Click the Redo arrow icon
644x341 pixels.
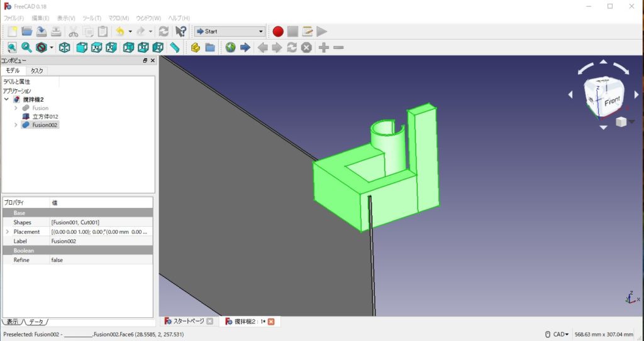140,31
